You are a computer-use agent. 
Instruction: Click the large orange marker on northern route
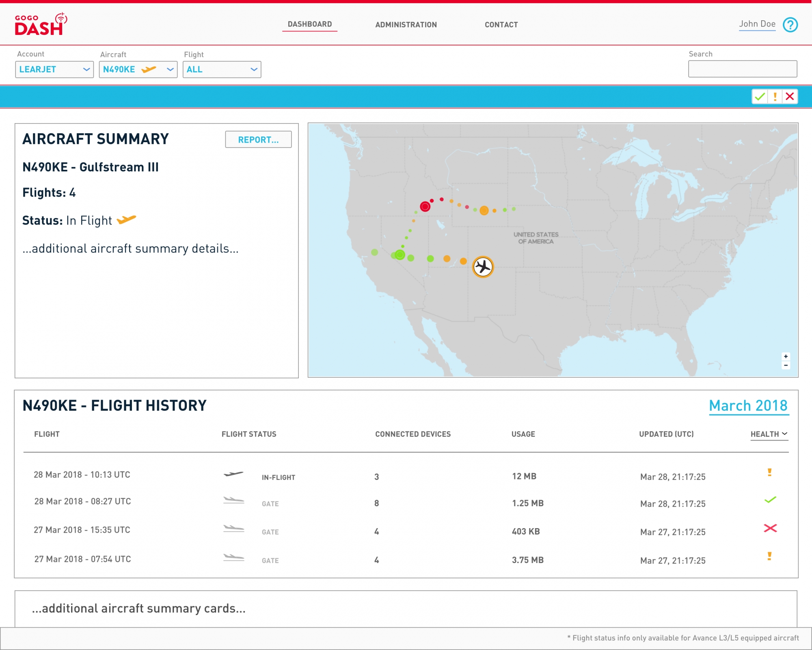pyautogui.click(x=484, y=210)
